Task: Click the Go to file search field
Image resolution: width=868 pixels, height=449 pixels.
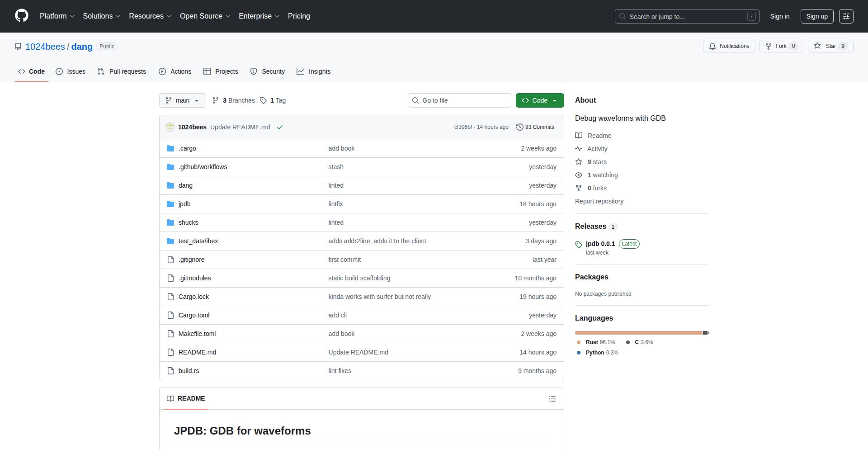Action: tap(460, 100)
